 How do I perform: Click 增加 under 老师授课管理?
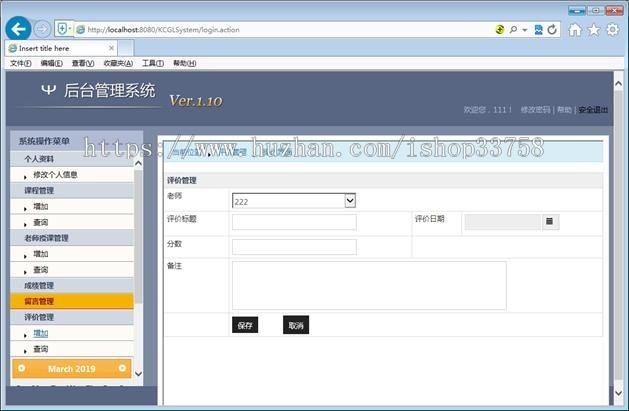(41, 254)
